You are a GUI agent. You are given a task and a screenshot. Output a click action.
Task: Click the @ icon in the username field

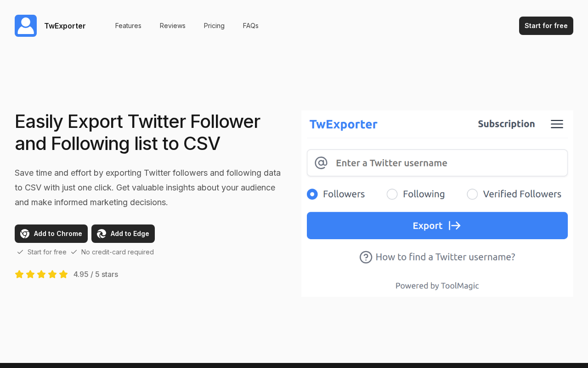click(321, 163)
